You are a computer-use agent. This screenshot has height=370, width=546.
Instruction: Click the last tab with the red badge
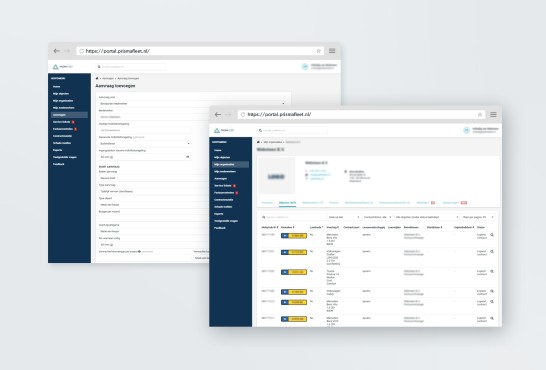pyautogui.click(x=454, y=203)
